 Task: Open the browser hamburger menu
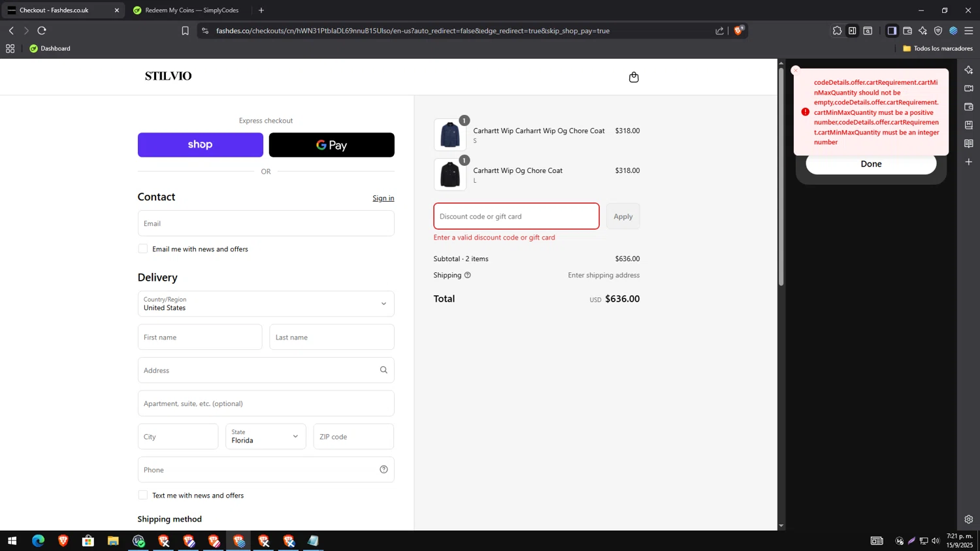click(x=969, y=31)
